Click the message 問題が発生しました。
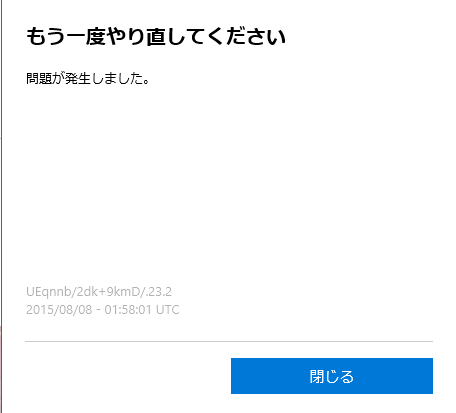This screenshot has width=456, height=413. click(x=88, y=79)
